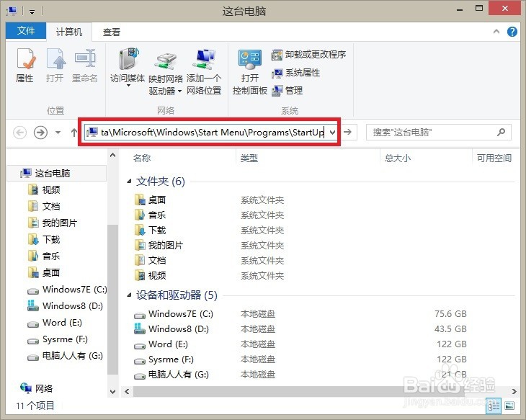This screenshot has height=420, width=526.
Task: Select 网络 (Network) in navigation pane
Action: [x=36, y=388]
